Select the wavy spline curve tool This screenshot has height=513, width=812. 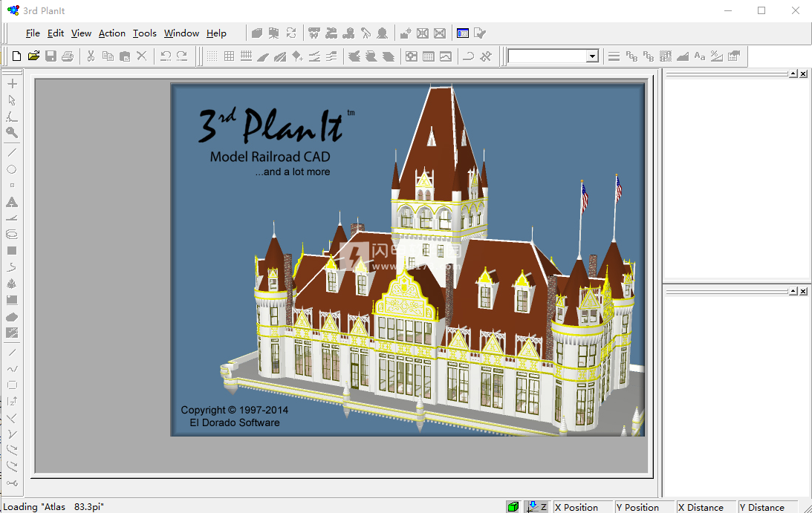(13, 368)
